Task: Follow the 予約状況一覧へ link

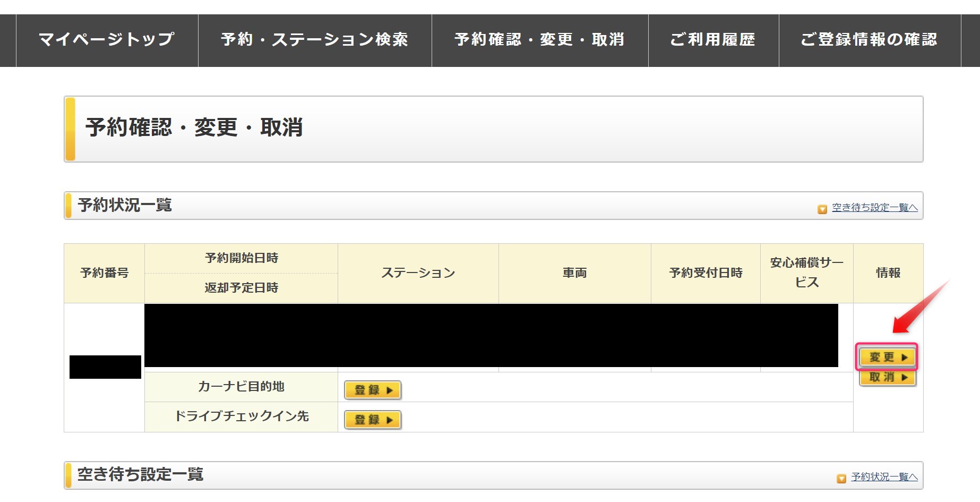Action: (x=884, y=477)
